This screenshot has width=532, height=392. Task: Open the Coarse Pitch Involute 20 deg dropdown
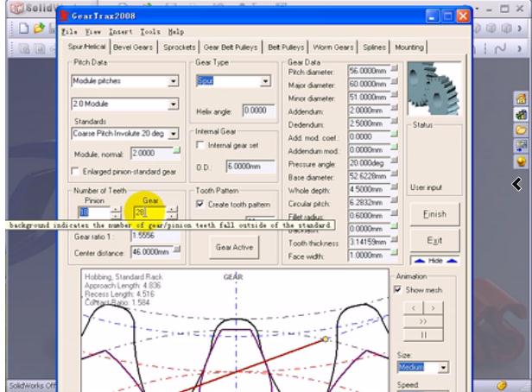click(174, 134)
